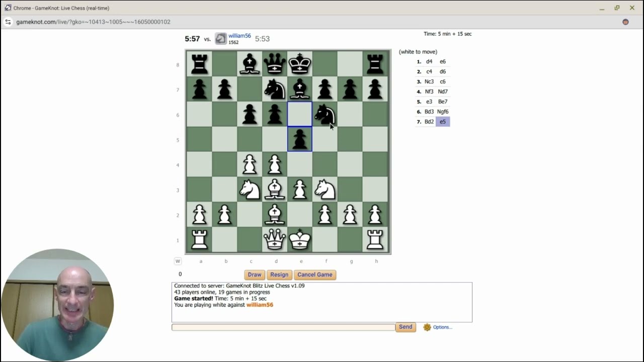Select the white bishop on d3
The height and width of the screenshot is (362, 644).
pyautogui.click(x=275, y=190)
